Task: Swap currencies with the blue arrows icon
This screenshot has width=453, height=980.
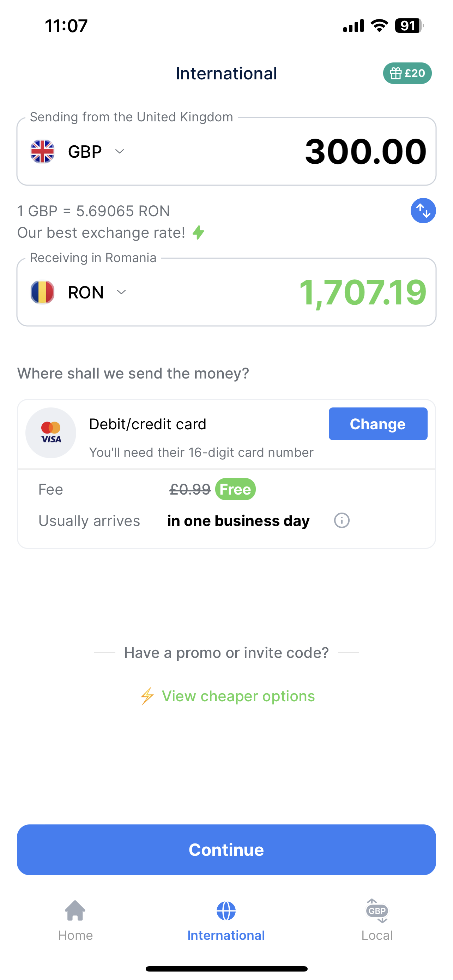Action: click(423, 211)
